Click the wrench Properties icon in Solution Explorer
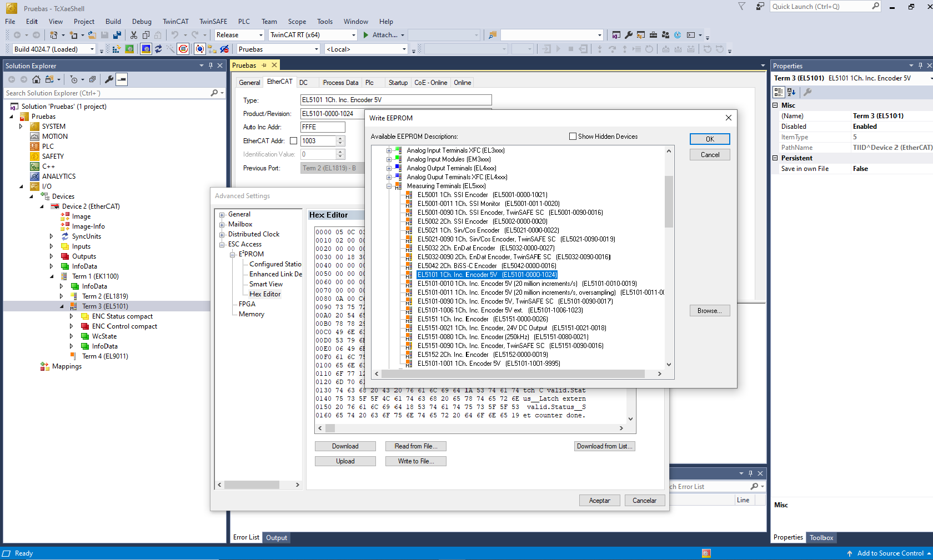 coord(109,79)
